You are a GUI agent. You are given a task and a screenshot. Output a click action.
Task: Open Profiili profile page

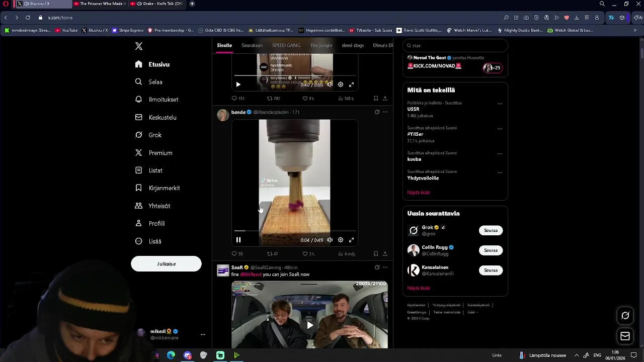(x=150, y=223)
